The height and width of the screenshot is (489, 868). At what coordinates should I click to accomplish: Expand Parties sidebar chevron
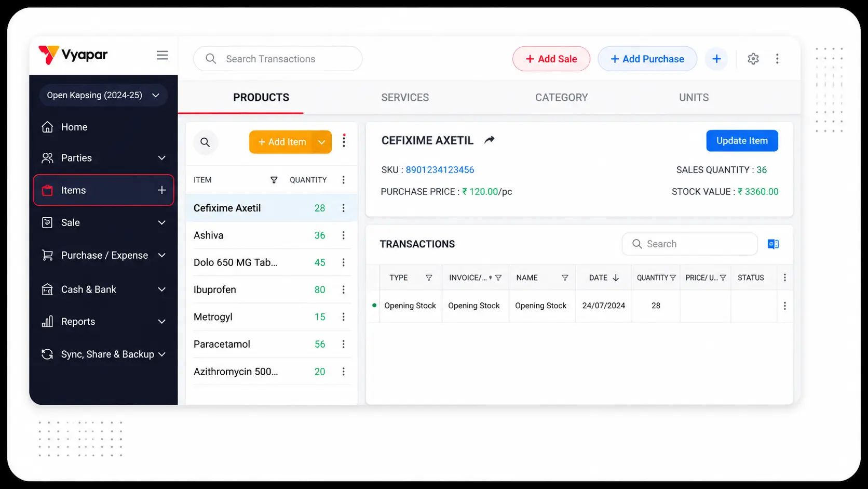(162, 158)
